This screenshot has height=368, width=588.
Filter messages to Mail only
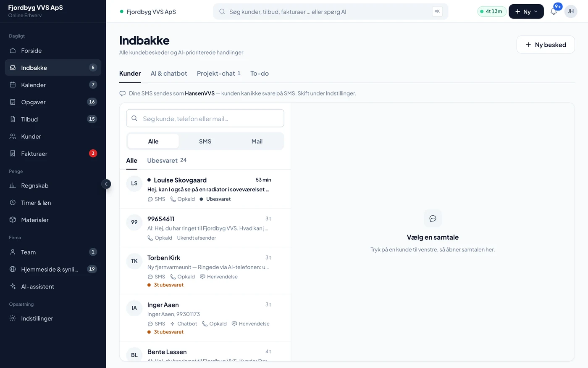point(257,141)
